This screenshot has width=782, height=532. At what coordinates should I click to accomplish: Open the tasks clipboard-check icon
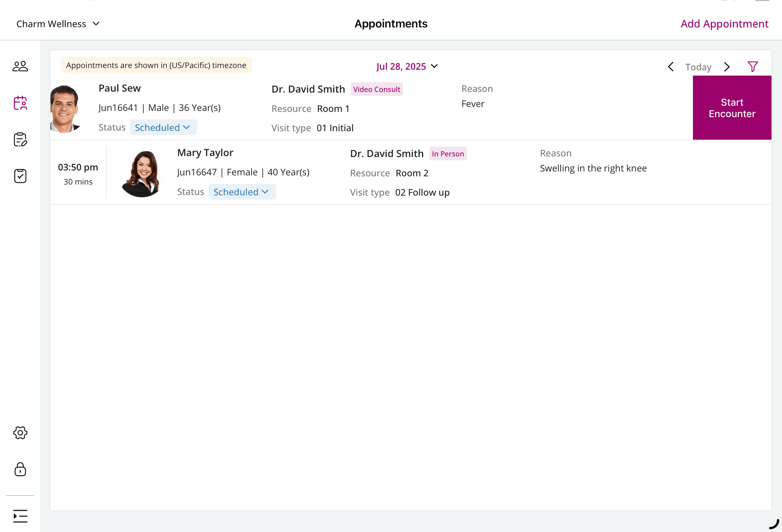click(x=20, y=176)
